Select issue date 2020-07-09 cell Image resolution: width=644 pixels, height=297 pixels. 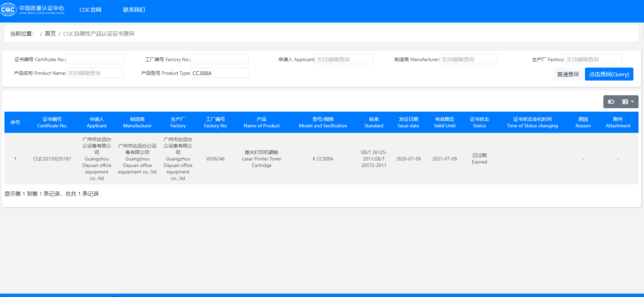click(409, 159)
